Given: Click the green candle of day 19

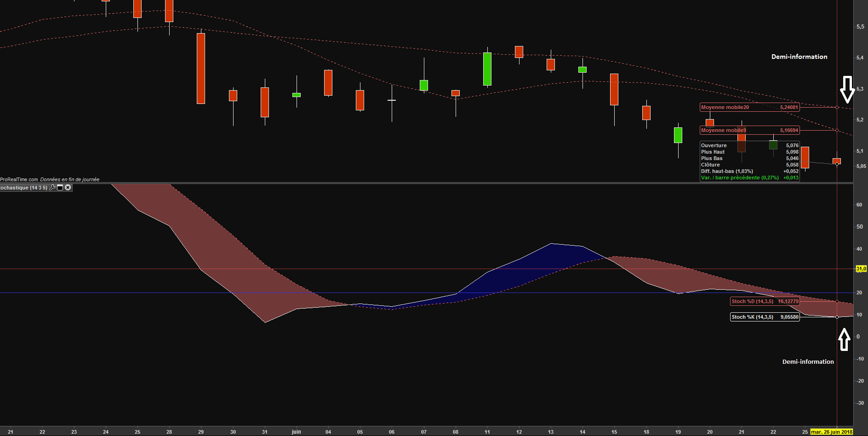Looking at the screenshot, I should coord(678,135).
